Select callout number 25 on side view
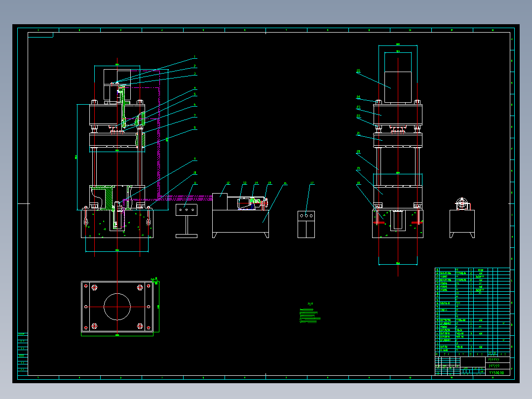532x399 pixels. (358, 71)
